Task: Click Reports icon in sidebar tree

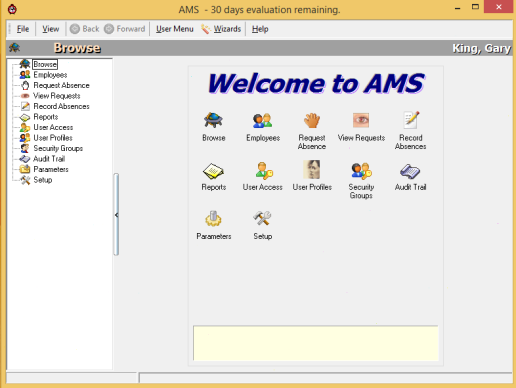Action: click(x=25, y=117)
